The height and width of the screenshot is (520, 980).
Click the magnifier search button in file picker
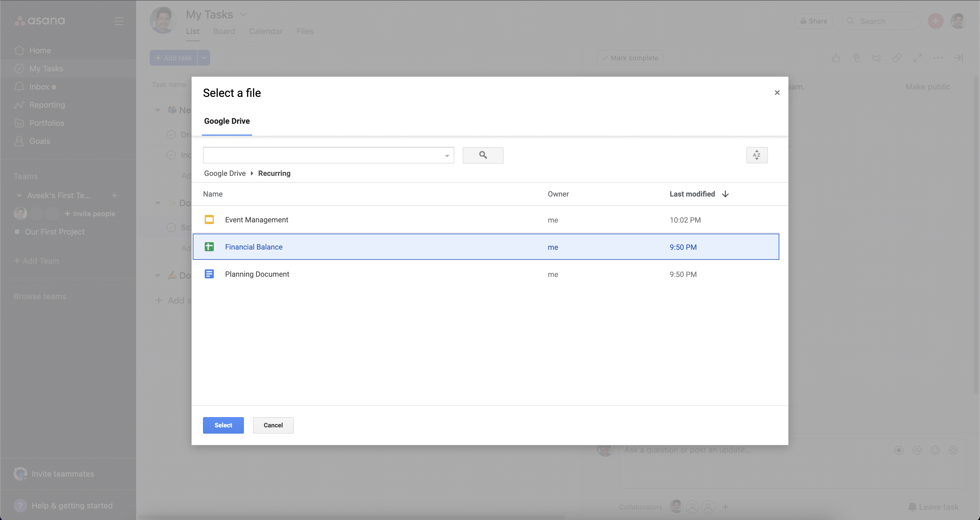click(483, 155)
